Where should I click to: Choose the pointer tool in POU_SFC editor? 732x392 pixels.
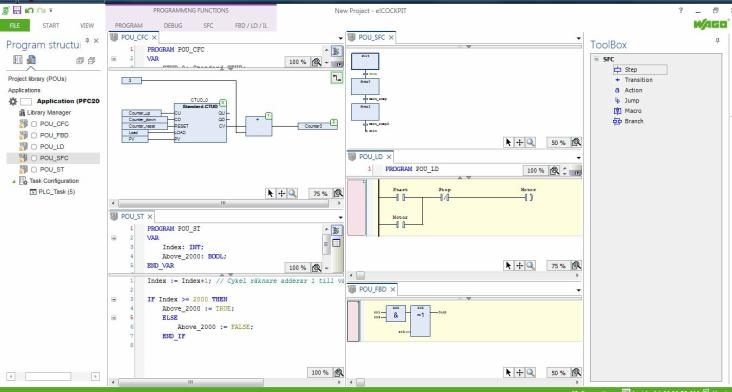[508, 142]
